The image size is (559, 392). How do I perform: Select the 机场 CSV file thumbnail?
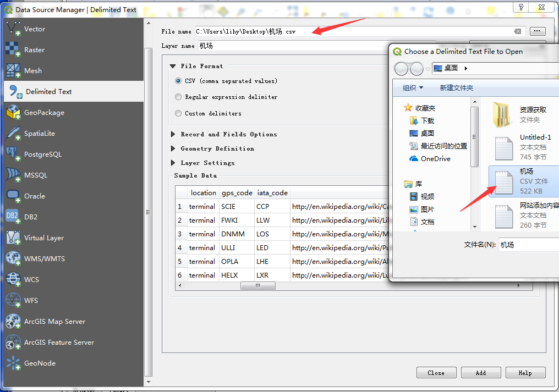pyautogui.click(x=504, y=183)
